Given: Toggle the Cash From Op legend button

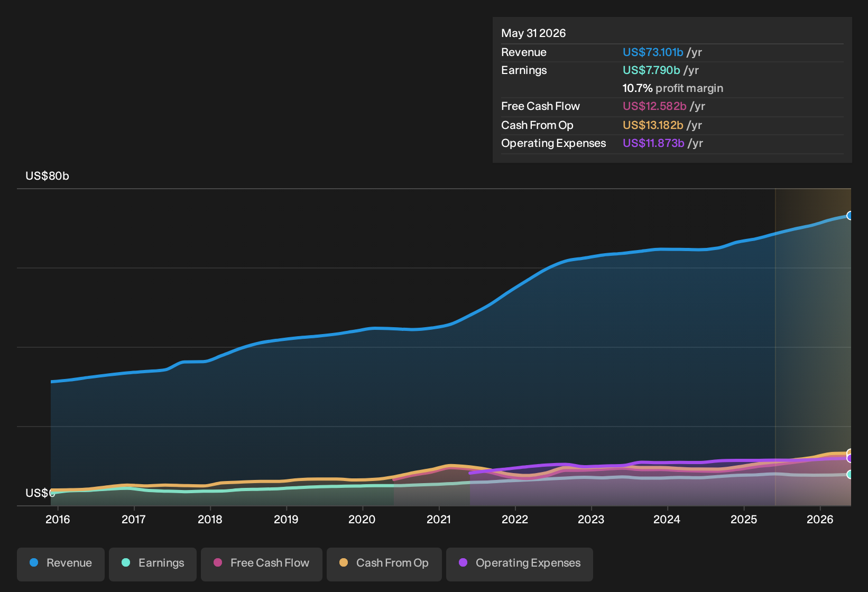Looking at the screenshot, I should click(x=384, y=563).
